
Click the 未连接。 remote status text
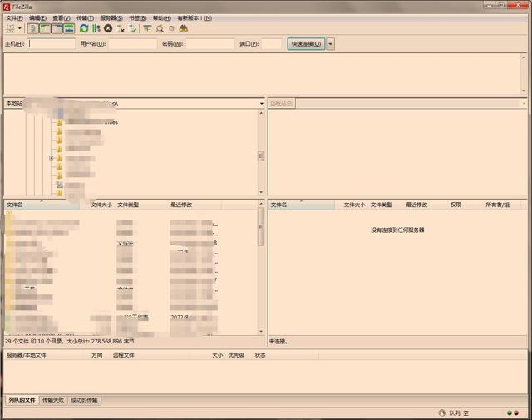coord(278,342)
